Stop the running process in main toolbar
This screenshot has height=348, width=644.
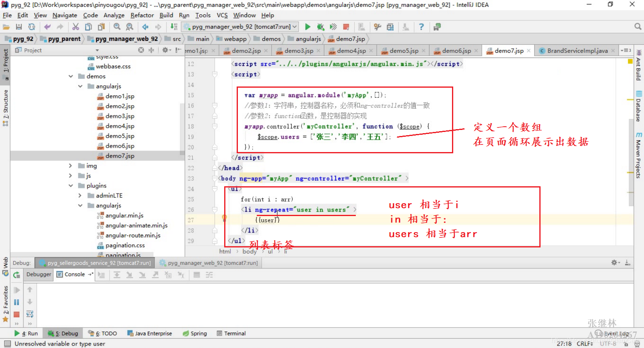tap(346, 27)
